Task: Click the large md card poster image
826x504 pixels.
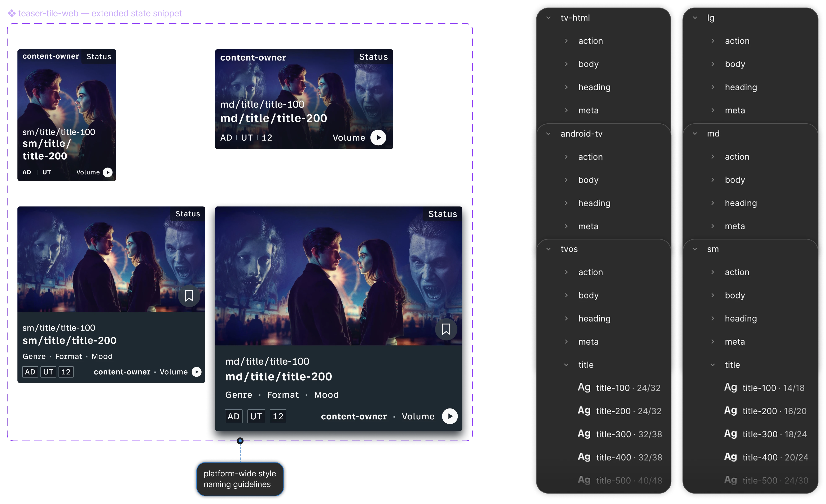Action: pos(339,276)
